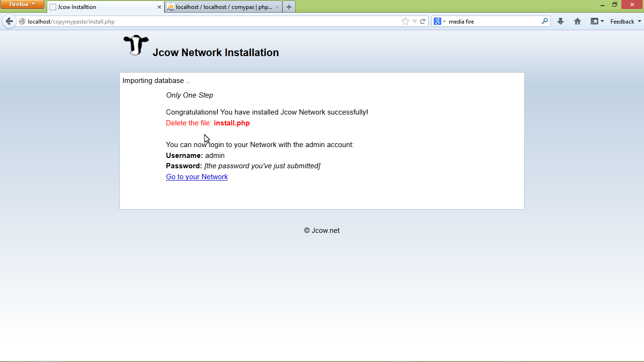Minimize the Firefox window

pos(603,4)
